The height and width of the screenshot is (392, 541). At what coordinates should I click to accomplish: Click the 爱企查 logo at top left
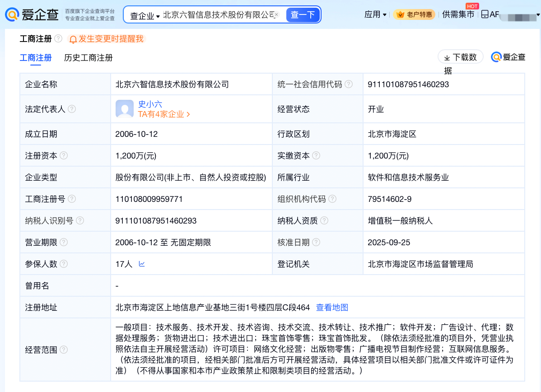point(32,14)
